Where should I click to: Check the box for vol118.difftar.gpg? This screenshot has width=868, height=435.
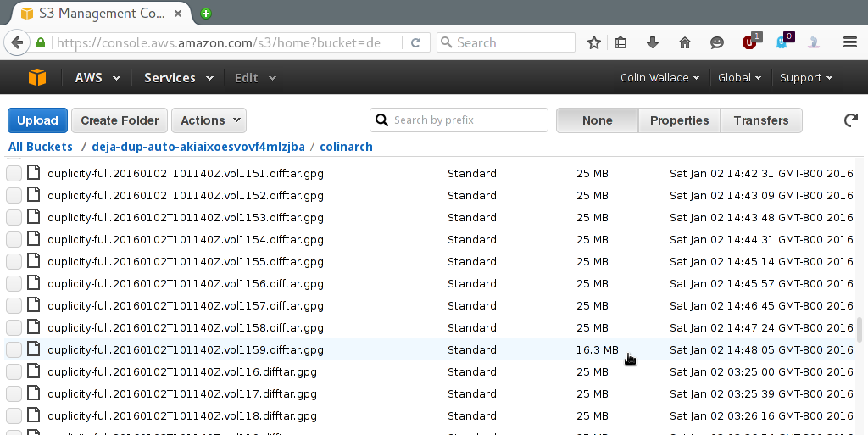pyautogui.click(x=14, y=415)
